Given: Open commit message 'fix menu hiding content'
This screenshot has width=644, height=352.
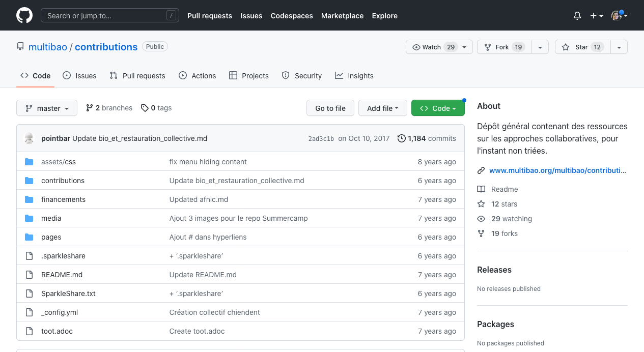Looking at the screenshot, I should [208, 162].
